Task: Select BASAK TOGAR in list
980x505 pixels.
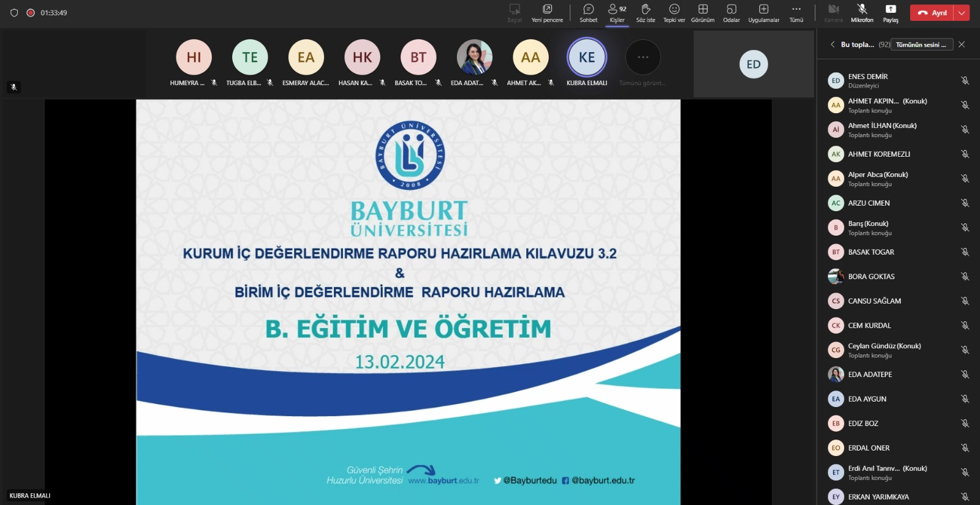Action: (x=899, y=252)
